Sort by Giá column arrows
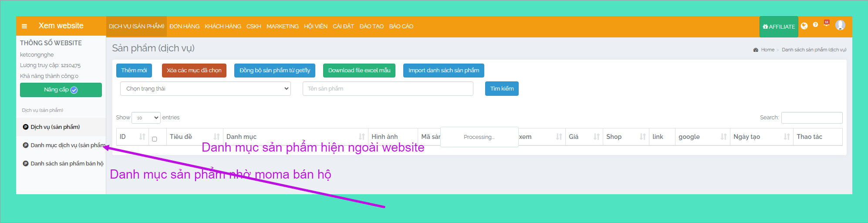 (x=596, y=137)
